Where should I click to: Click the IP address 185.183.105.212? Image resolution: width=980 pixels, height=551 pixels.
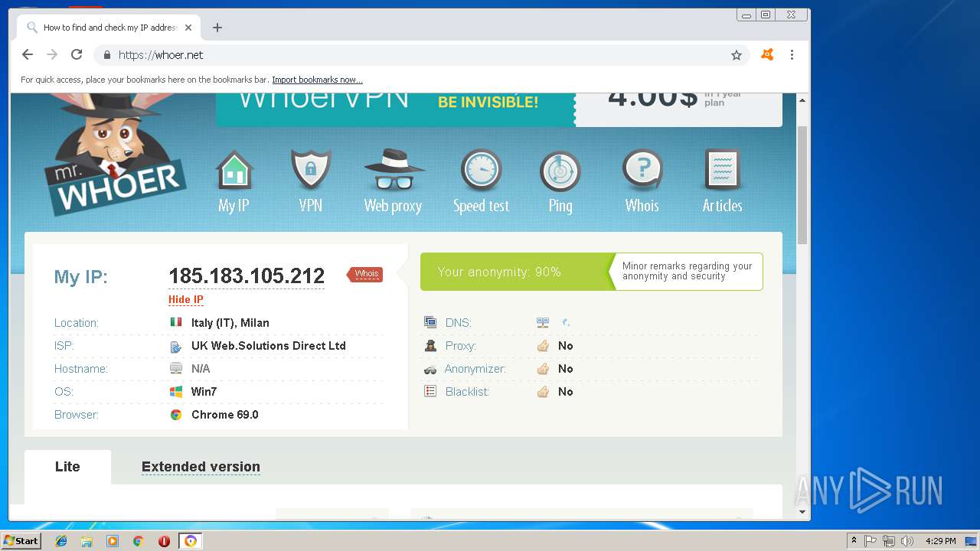[247, 275]
